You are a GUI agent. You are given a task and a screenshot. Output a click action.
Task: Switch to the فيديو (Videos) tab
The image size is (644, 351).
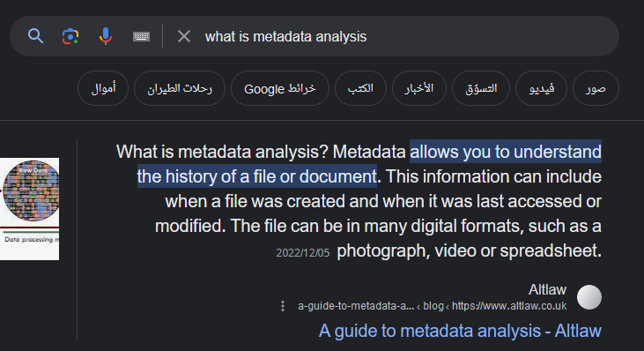click(541, 88)
